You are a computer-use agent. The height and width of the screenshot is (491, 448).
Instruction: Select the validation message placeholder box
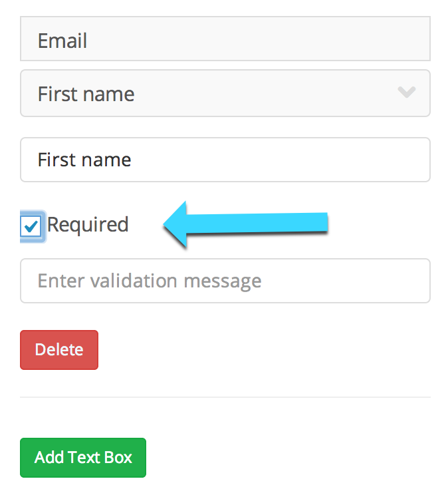[225, 281]
